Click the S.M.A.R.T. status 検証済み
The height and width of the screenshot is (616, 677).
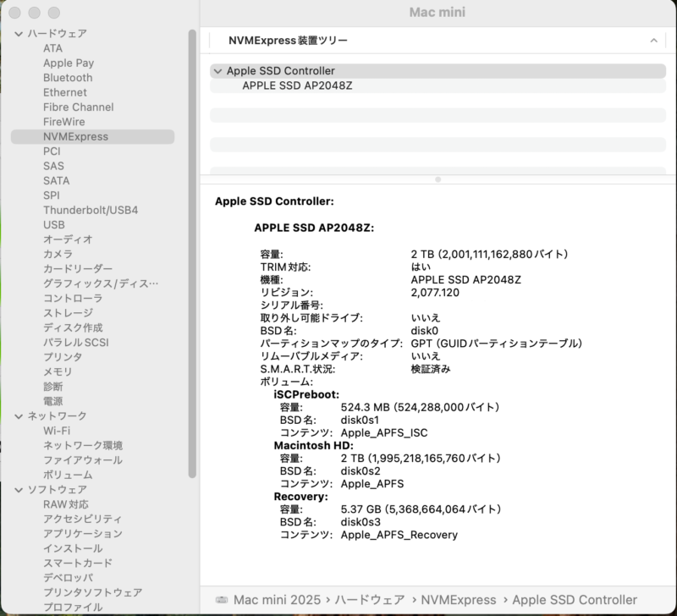coord(431,369)
